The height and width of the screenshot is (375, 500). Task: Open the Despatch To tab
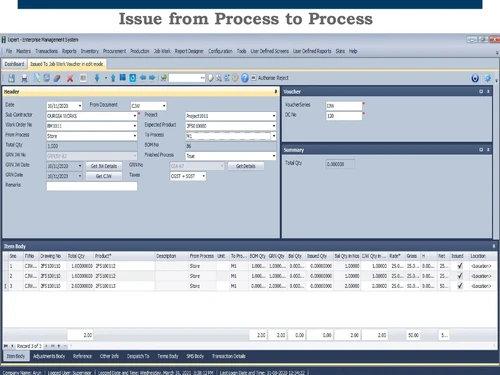(x=138, y=356)
